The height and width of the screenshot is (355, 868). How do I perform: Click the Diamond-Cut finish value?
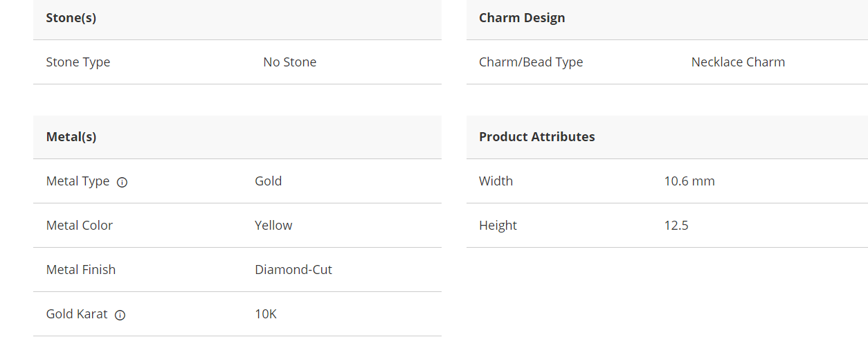coord(293,270)
